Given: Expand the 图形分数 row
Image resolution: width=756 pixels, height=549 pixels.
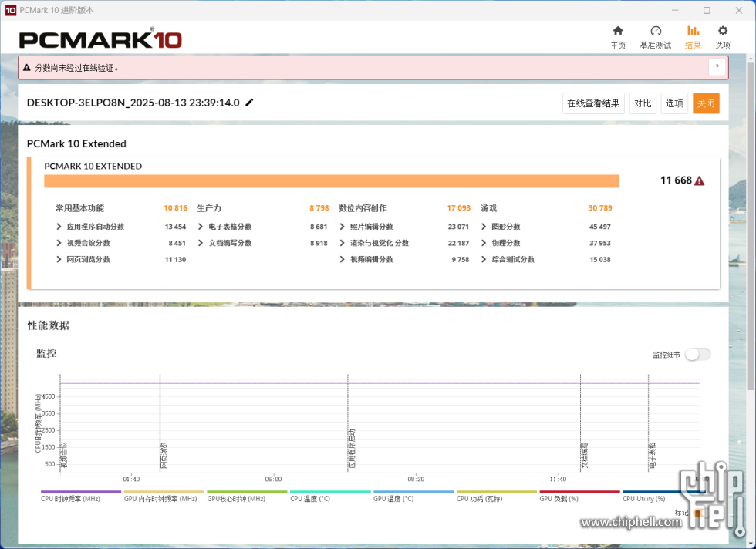Looking at the screenshot, I should click(484, 227).
